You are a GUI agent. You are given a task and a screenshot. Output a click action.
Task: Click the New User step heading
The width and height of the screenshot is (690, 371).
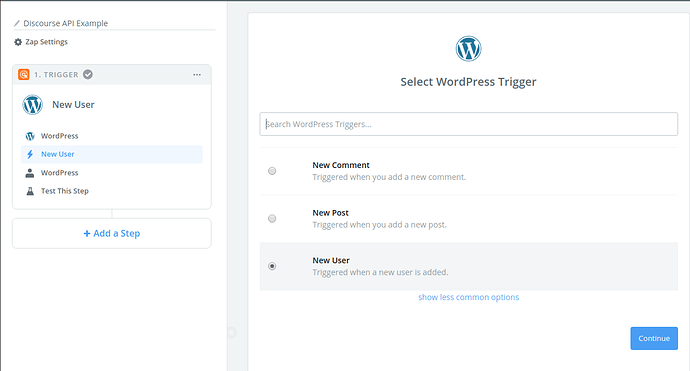[x=73, y=105]
